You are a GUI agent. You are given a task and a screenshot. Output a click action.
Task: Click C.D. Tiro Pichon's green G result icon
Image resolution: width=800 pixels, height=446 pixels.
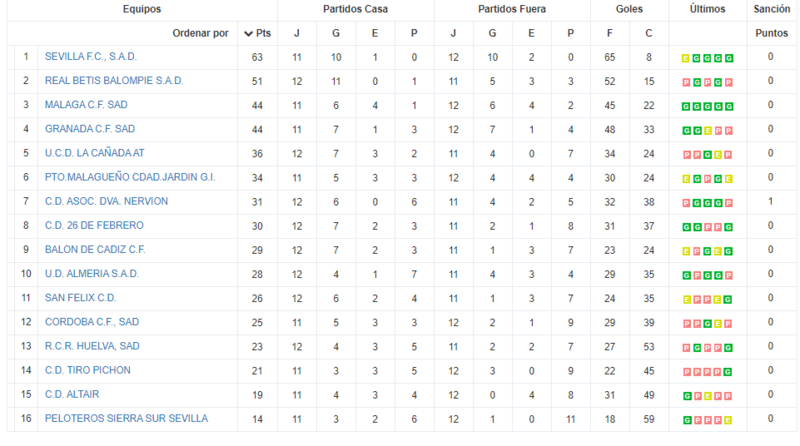click(729, 372)
